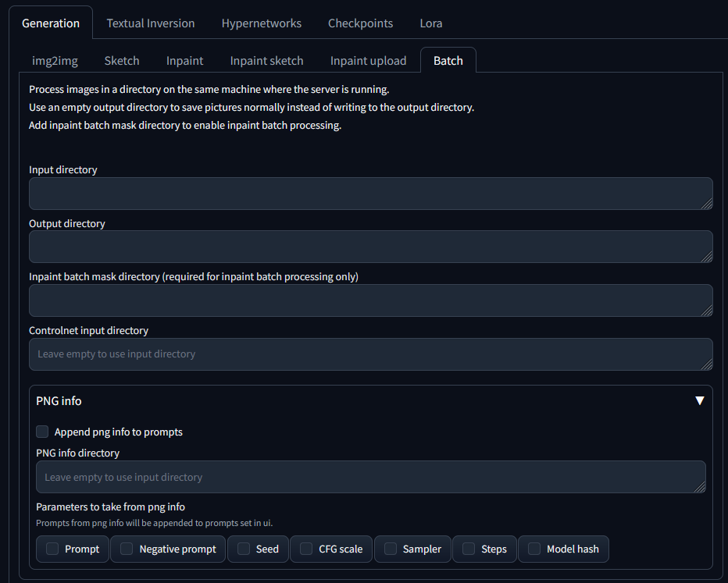Switch to the img2img sub-tab

click(x=55, y=60)
